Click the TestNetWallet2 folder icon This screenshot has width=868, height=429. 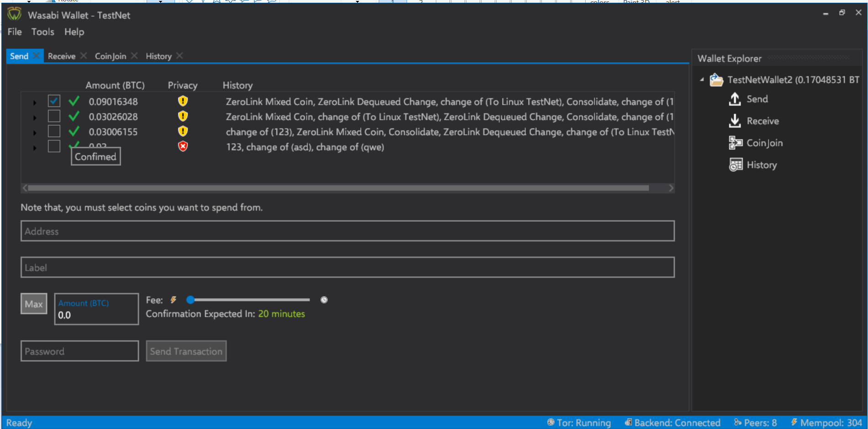(716, 80)
